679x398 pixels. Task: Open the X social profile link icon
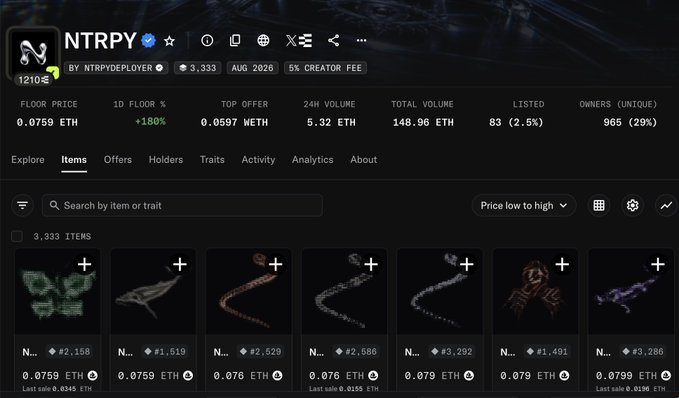[x=291, y=40]
